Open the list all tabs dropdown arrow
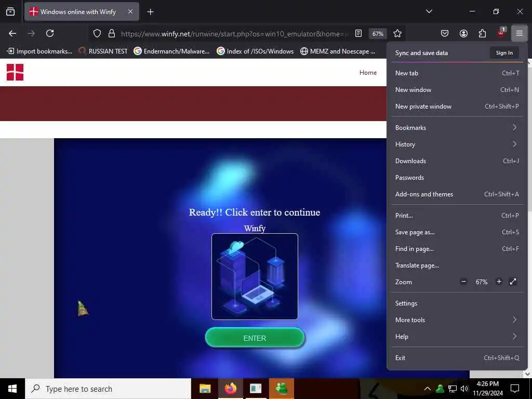 [429, 11]
